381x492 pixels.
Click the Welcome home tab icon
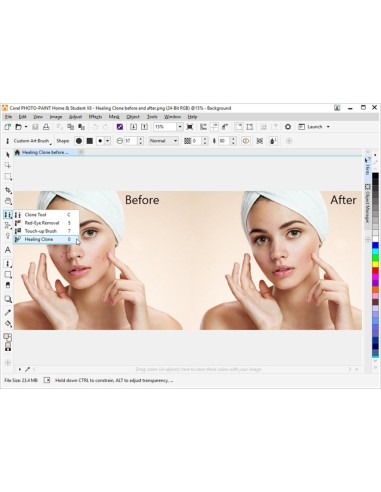pyautogui.click(x=17, y=152)
